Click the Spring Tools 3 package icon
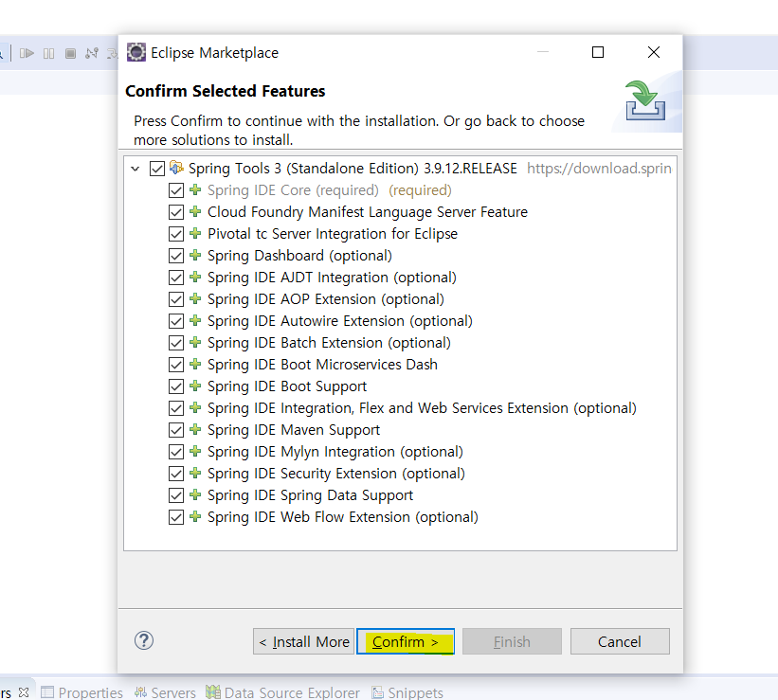778x700 pixels. coord(176,168)
